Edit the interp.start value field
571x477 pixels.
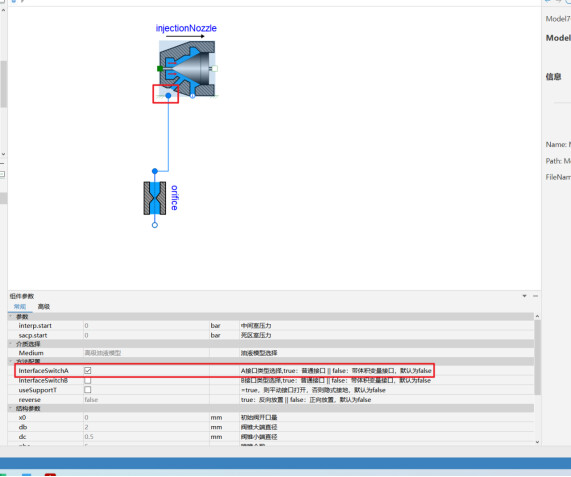pyautogui.click(x=146, y=326)
